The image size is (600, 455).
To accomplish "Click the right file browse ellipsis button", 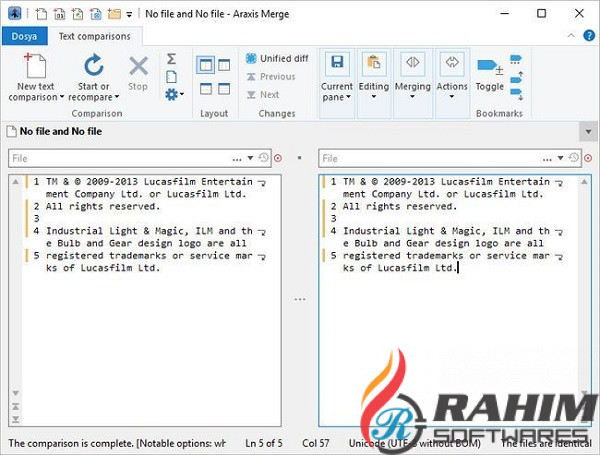I will point(547,158).
